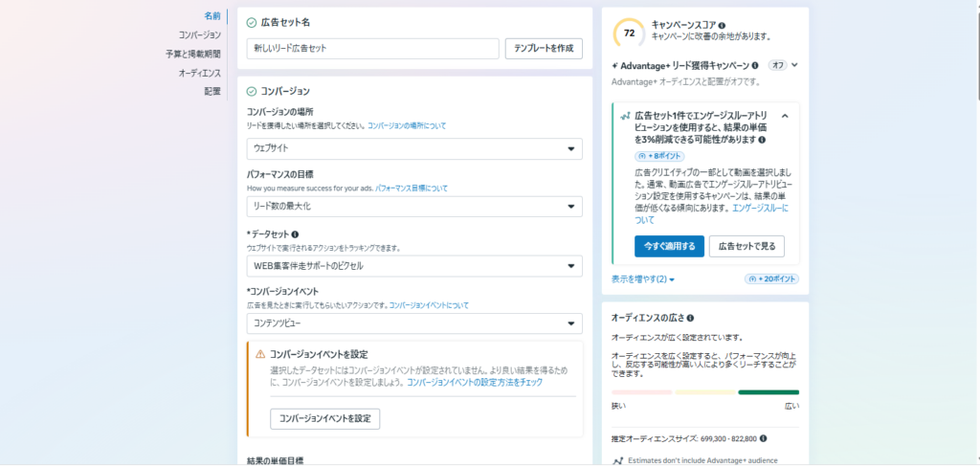Click the info icon after 推定オーディエンスサイズ
This screenshot has width=980, height=467.
point(763,439)
